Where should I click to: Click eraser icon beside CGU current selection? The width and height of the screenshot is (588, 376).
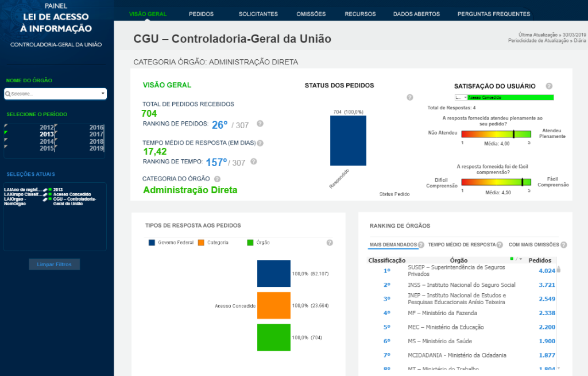(45, 199)
